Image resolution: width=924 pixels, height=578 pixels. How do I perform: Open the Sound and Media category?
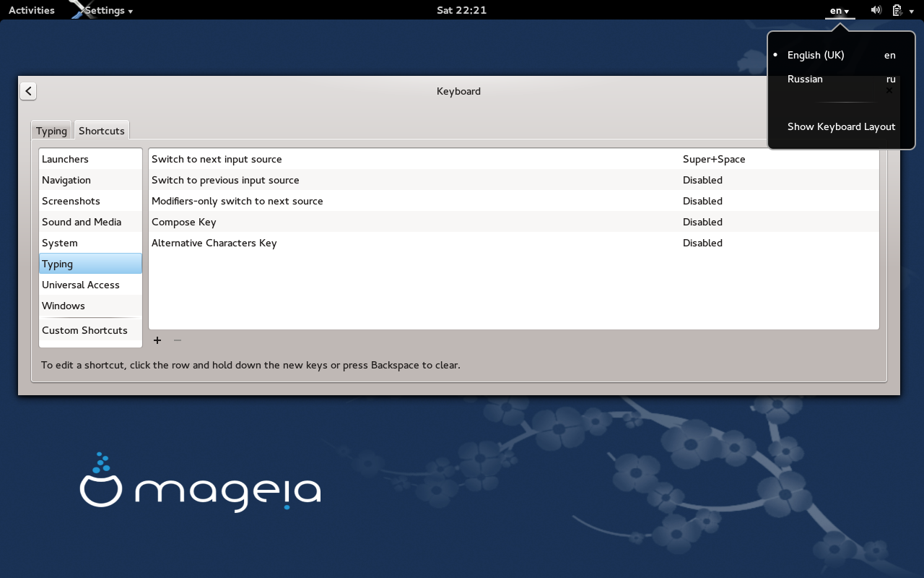(x=82, y=222)
